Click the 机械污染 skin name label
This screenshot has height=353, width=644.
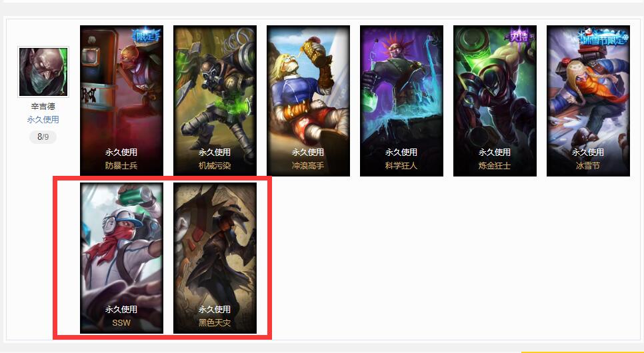(215, 166)
